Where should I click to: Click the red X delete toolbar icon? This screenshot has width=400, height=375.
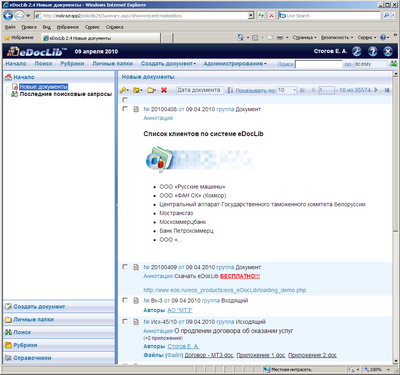click(164, 90)
